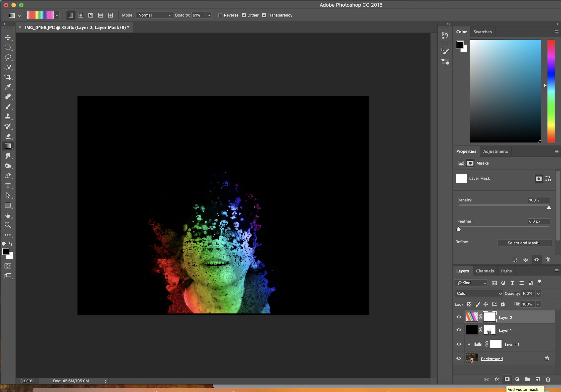The width and height of the screenshot is (561, 392).
Task: Click the radial gradient style icon
Action: pyautogui.click(x=81, y=15)
